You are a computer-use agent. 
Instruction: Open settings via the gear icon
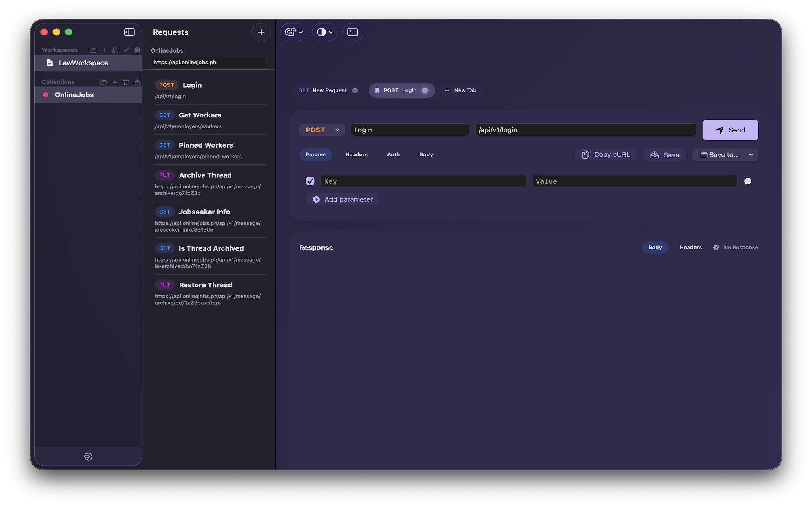(x=88, y=456)
